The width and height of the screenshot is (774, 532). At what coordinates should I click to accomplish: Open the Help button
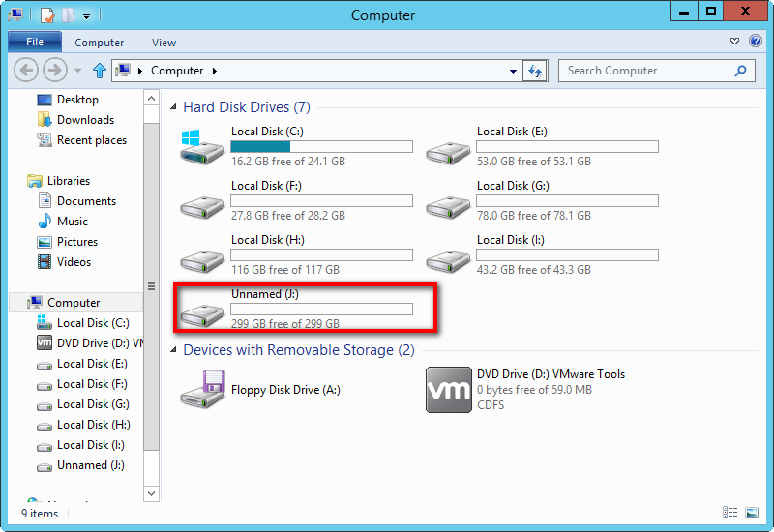coord(756,41)
